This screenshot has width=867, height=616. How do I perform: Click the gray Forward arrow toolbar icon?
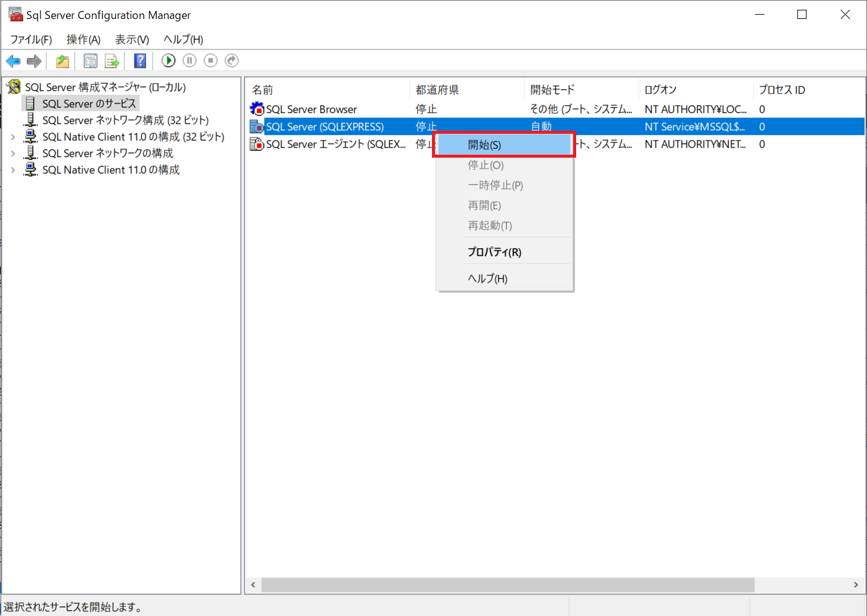(x=34, y=61)
